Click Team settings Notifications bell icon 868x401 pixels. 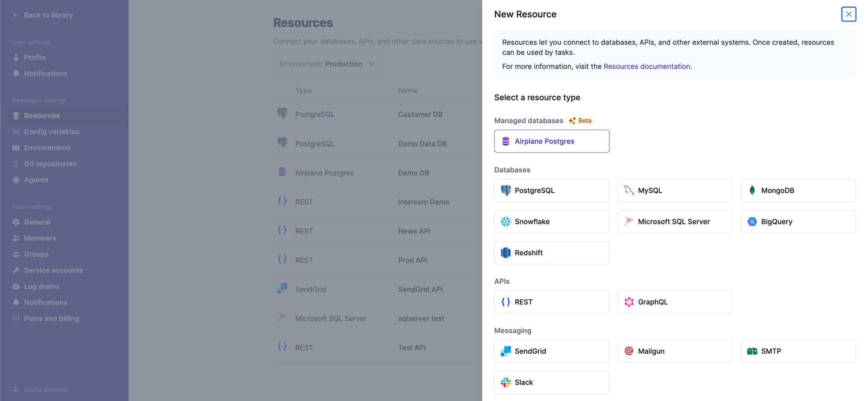[x=16, y=302]
